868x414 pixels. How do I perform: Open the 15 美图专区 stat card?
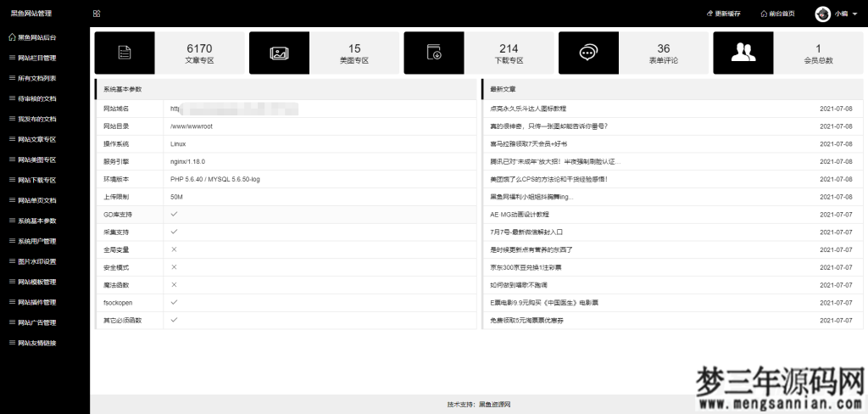coord(324,53)
